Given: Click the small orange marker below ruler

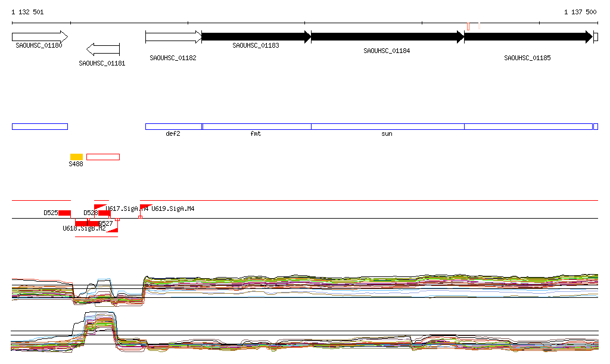Looking at the screenshot, I should tap(468, 26).
